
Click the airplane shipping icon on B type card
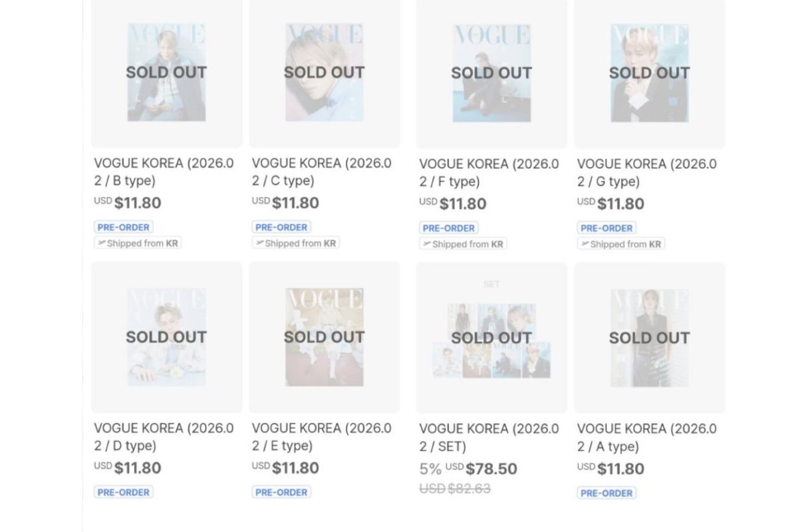pos(101,243)
